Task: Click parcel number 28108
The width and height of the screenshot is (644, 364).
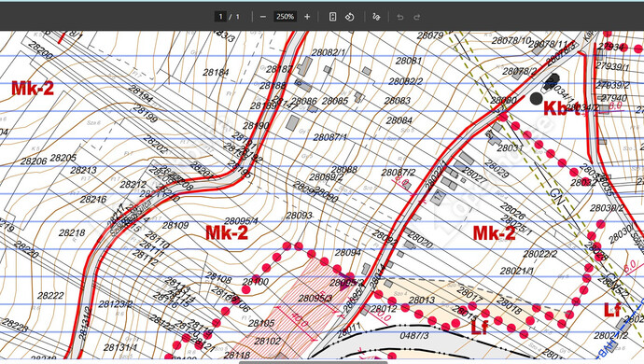Action: pos(218,278)
